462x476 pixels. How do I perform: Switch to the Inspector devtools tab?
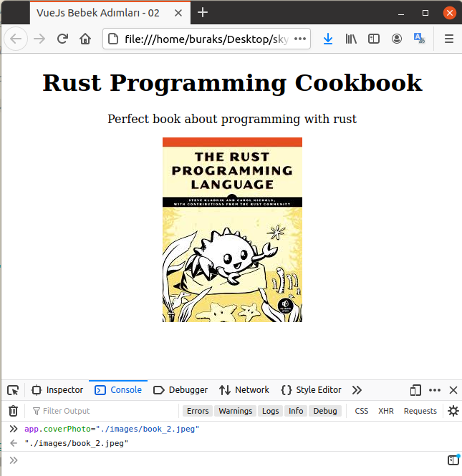click(57, 390)
